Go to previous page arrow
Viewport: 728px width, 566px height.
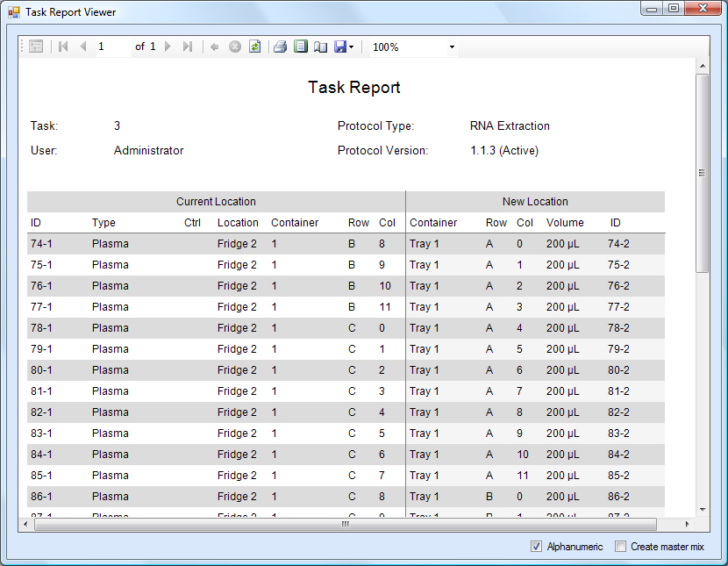(83, 47)
